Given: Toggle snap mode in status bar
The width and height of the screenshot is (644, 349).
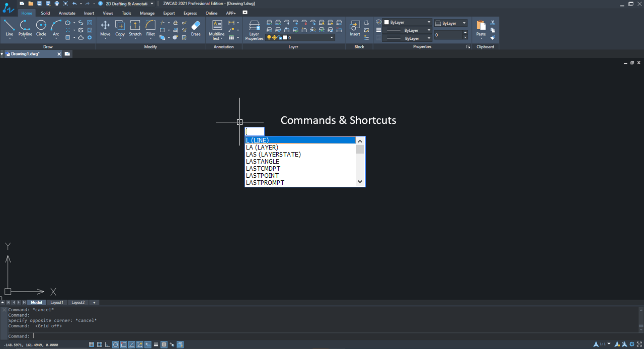Looking at the screenshot, I should (92, 344).
